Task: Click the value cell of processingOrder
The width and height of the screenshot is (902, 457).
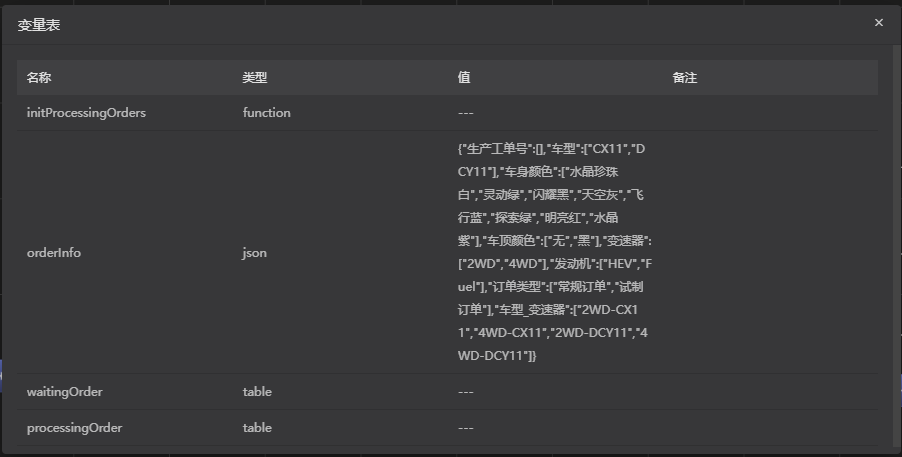Action: coord(465,428)
